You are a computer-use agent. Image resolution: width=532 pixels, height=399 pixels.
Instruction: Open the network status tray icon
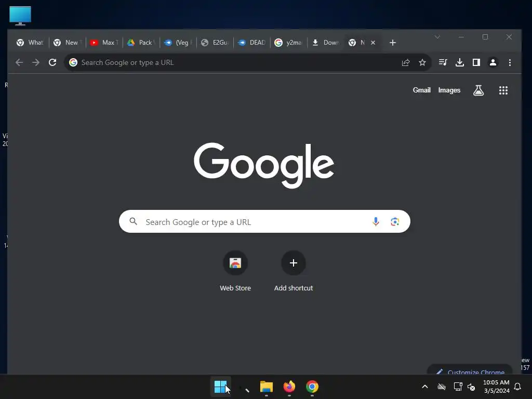pyautogui.click(x=458, y=387)
